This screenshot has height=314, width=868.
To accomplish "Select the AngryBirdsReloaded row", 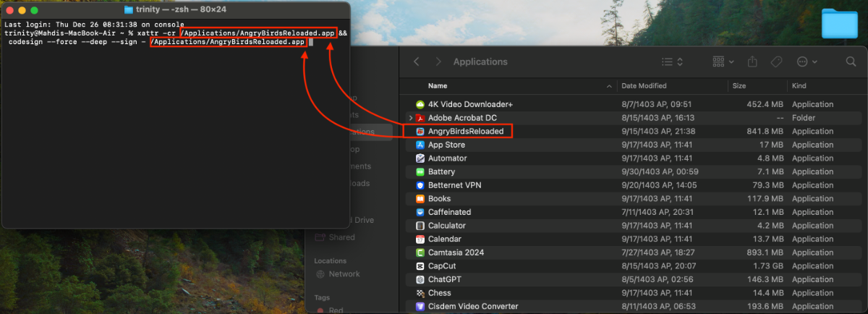I will tap(466, 132).
